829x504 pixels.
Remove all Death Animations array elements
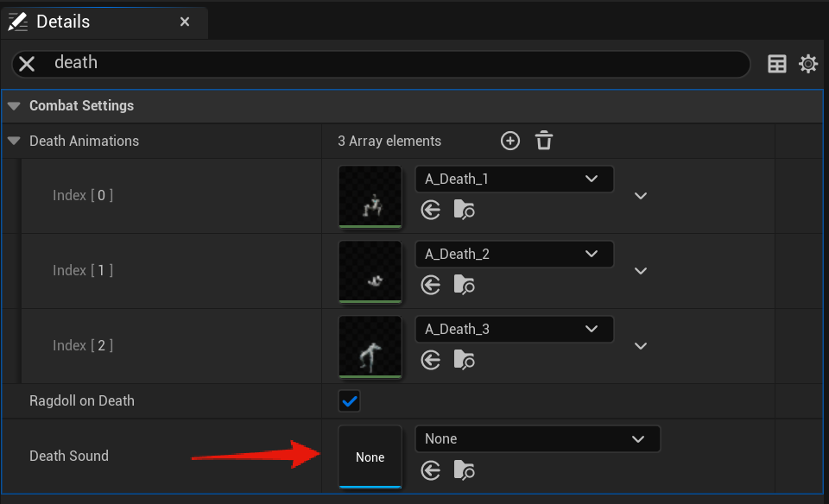coord(544,141)
